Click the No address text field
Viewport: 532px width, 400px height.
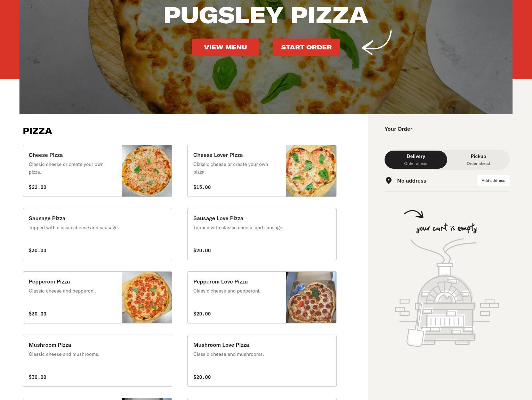coord(412,181)
